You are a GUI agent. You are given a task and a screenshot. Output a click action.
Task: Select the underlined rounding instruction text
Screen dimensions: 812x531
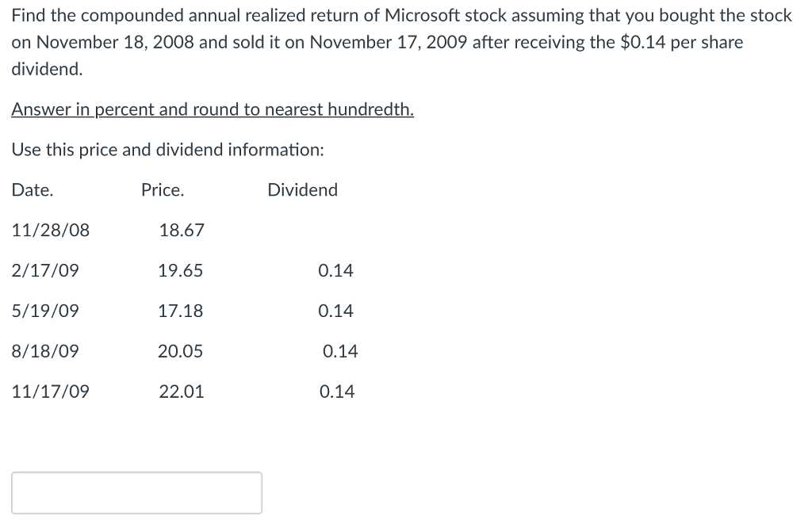pyautogui.click(x=212, y=109)
